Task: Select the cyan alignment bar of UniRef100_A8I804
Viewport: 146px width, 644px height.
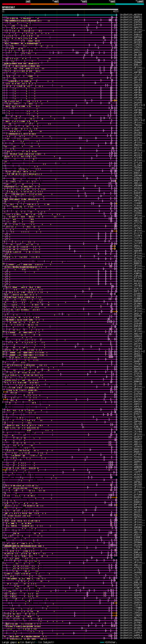Action: pos(60,15)
